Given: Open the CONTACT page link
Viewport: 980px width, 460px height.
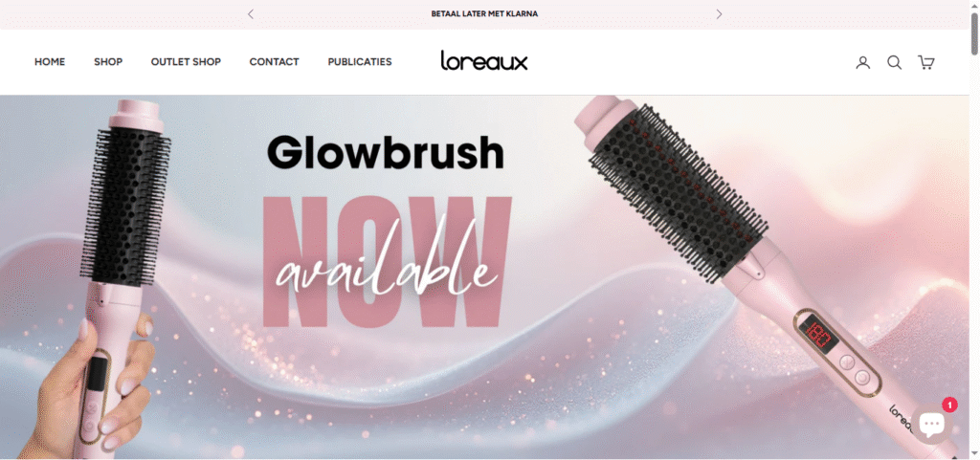Looking at the screenshot, I should [274, 62].
